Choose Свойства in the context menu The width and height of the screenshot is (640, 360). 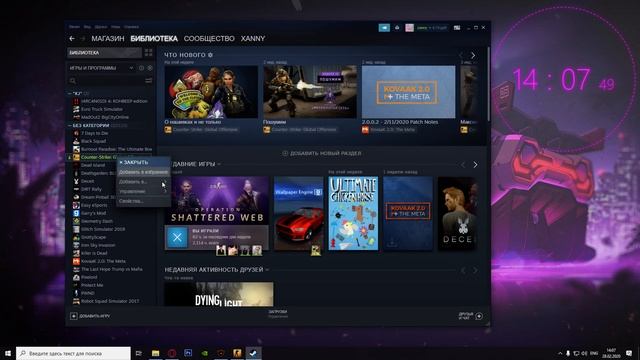pos(143,201)
